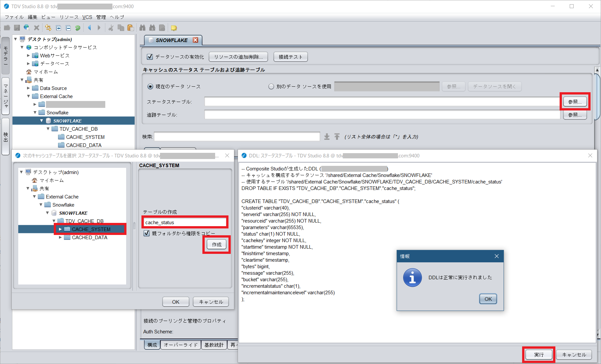Viewport: 601px width, 364px height.
Task: Click the binoculars-with-pencil toolbar icon
Action: point(152,28)
